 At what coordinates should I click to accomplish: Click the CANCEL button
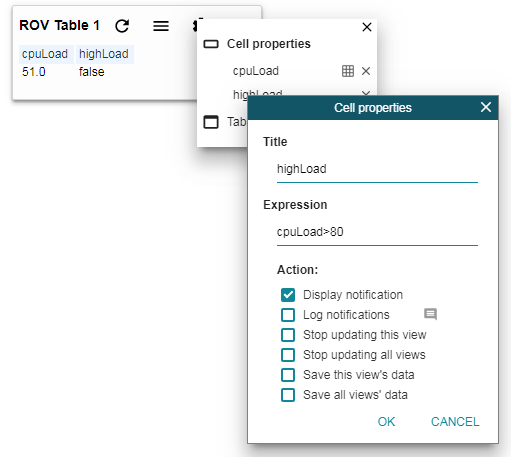(455, 422)
